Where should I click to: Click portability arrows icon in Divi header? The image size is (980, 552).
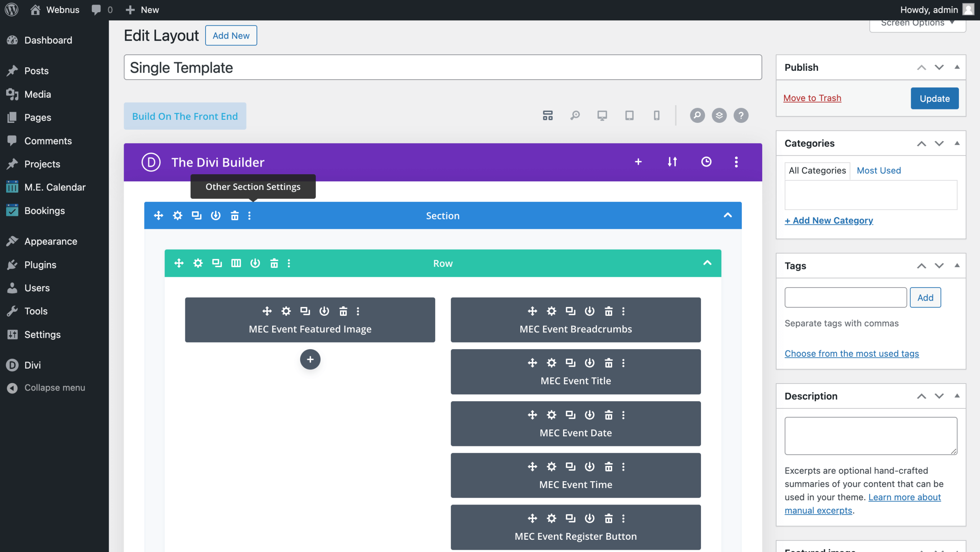(672, 162)
